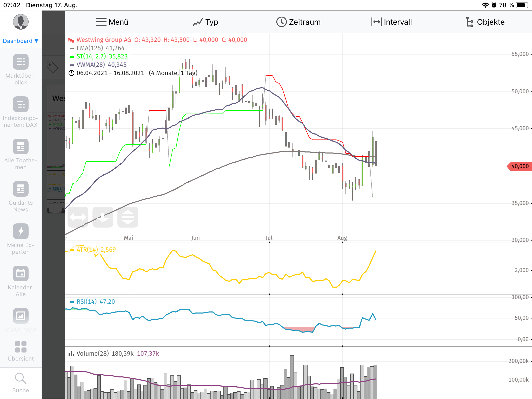The width and height of the screenshot is (532, 399).
Task: Open Indexkomponenten: DAX list
Action: point(21,104)
